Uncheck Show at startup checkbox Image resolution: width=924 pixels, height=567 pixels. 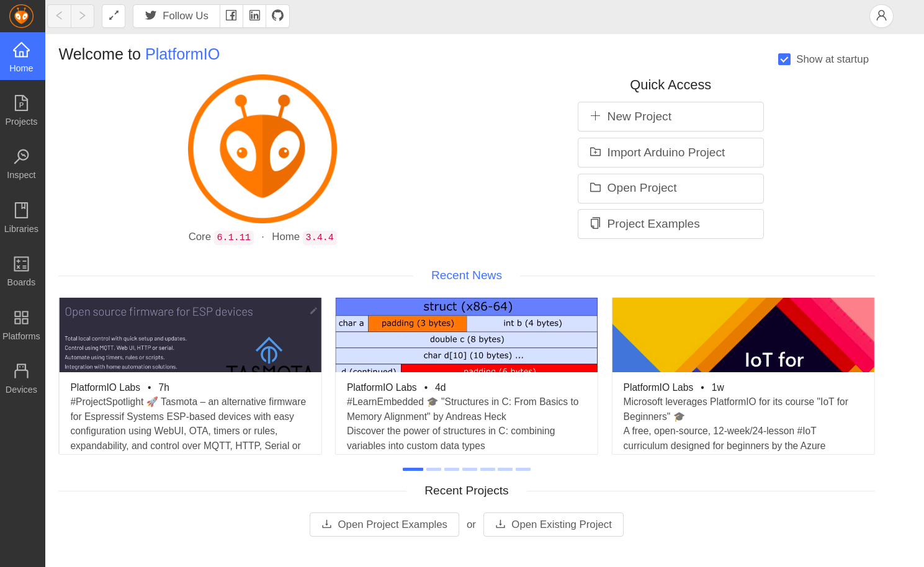(x=784, y=60)
